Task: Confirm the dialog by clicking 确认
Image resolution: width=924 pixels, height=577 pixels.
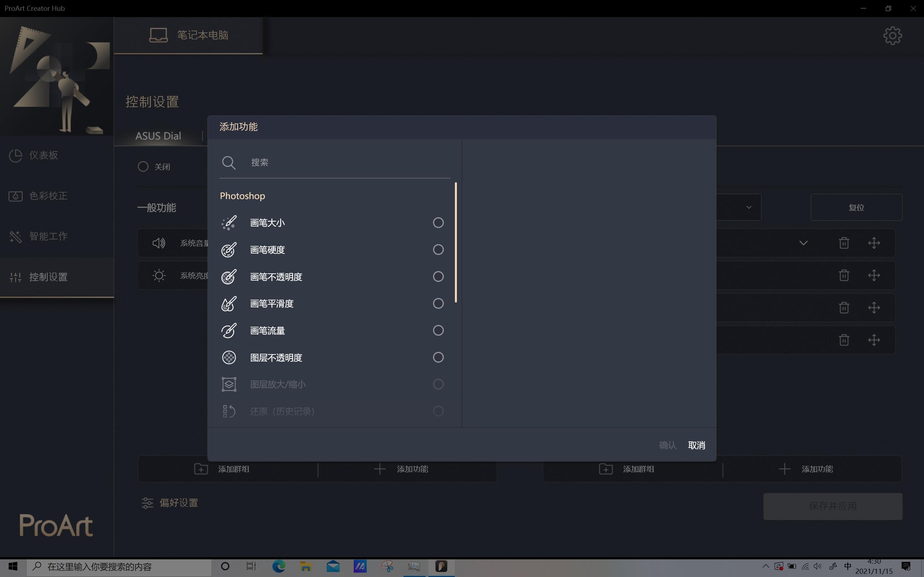Action: (667, 445)
